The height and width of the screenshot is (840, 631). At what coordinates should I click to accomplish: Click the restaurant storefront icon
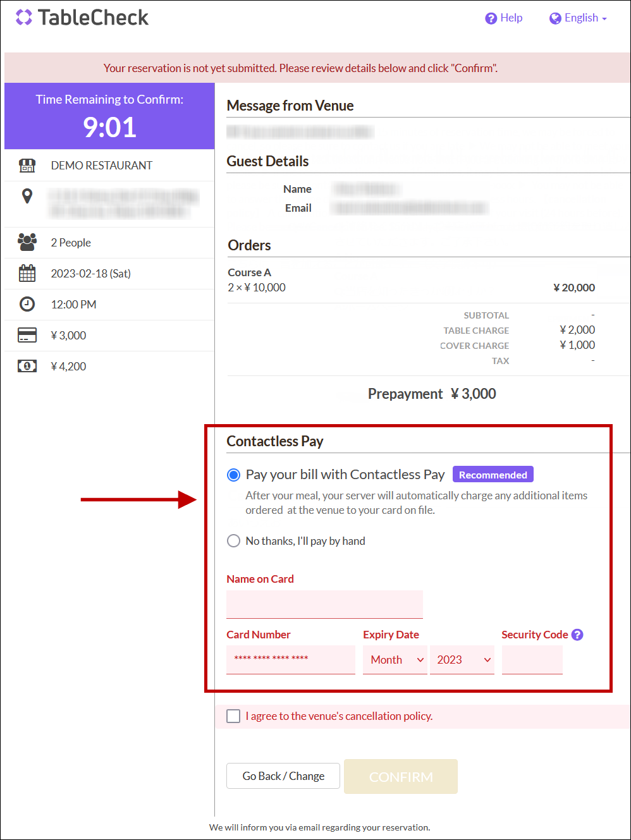coord(27,166)
